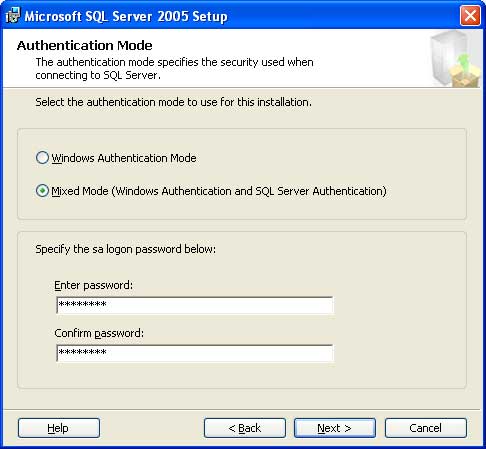Screen dimensions: 486x449
Task: Click the 'Select the authentication mode' instruction text
Action: click(x=173, y=102)
